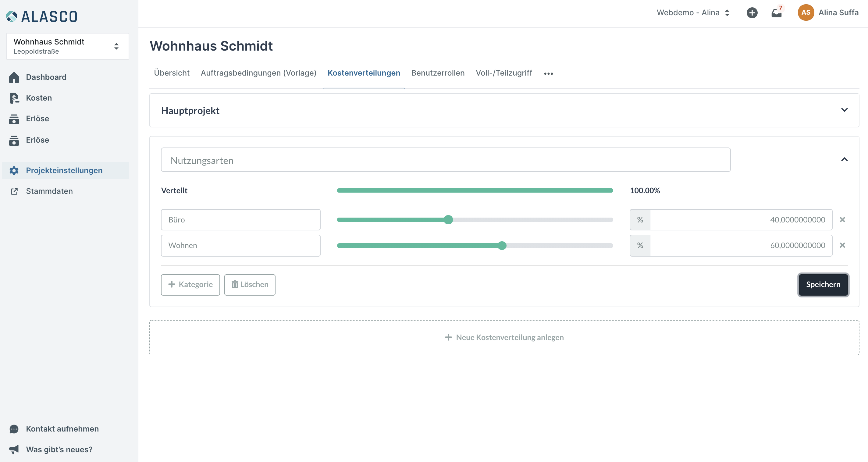Focus the Wohnen category name field

click(x=240, y=245)
